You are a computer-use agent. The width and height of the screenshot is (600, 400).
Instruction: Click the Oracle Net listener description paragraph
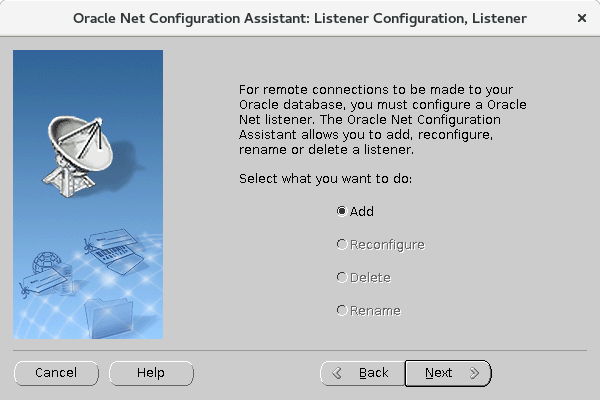[383, 119]
